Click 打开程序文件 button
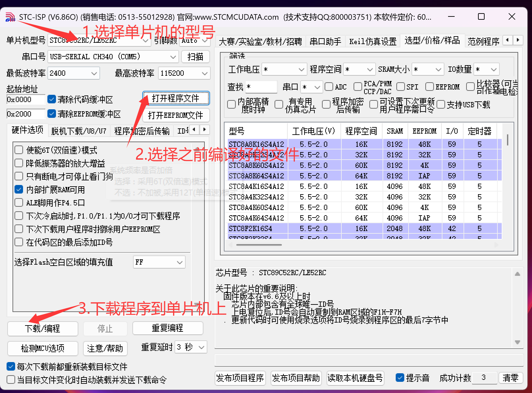This screenshot has width=532, height=393. tap(176, 98)
